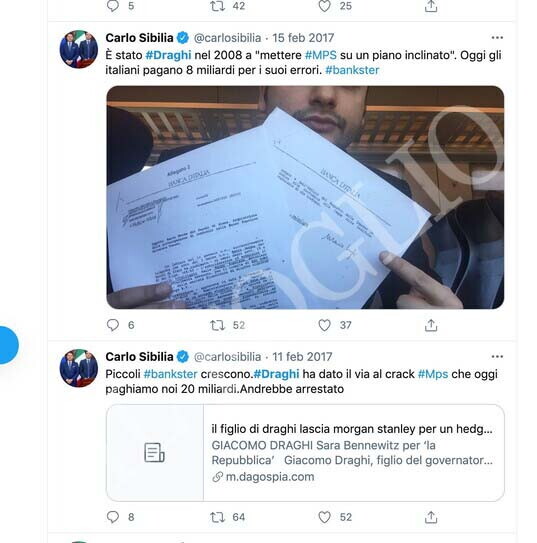Retweet the top tweet with 42 retweets
Screen dimensions: 537x543
(218, 6)
